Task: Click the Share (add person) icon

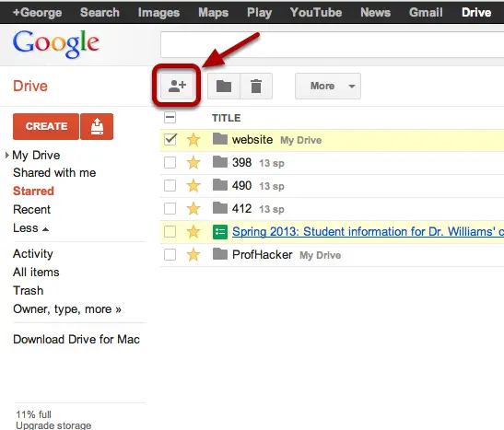Action: coord(177,86)
